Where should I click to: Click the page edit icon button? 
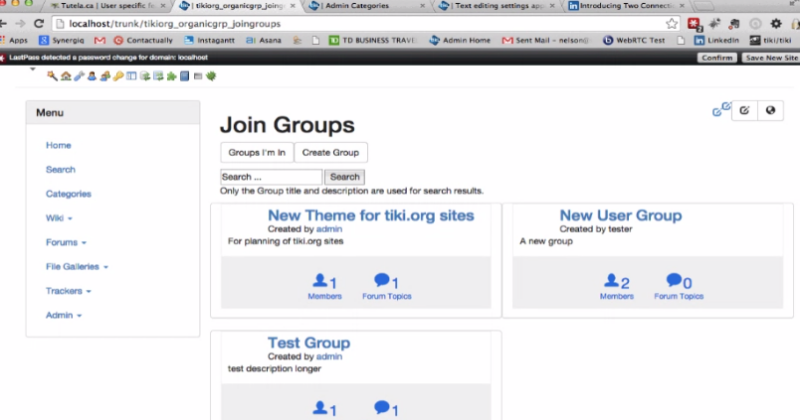click(x=744, y=110)
